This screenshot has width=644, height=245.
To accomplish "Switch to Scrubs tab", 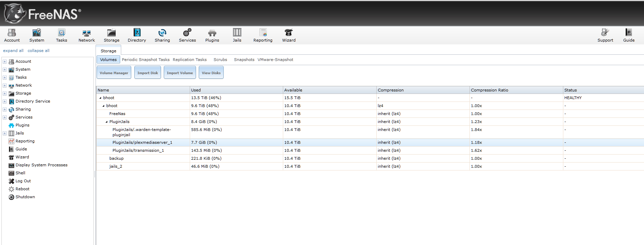I will pos(220,60).
